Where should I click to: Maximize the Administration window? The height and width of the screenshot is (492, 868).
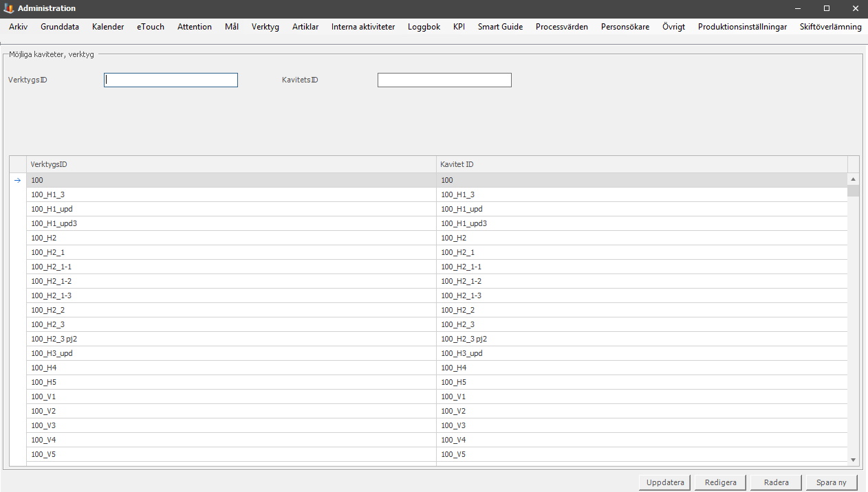coord(827,8)
